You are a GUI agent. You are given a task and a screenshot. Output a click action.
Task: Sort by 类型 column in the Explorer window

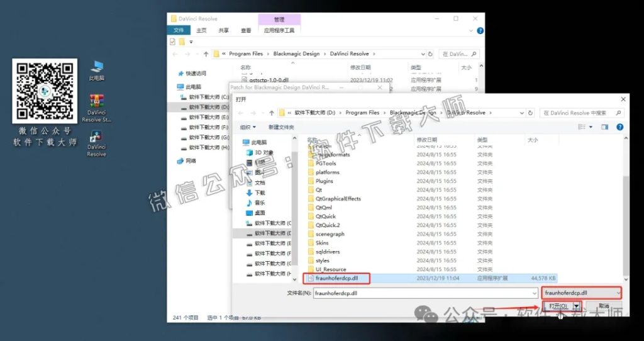(x=416, y=67)
